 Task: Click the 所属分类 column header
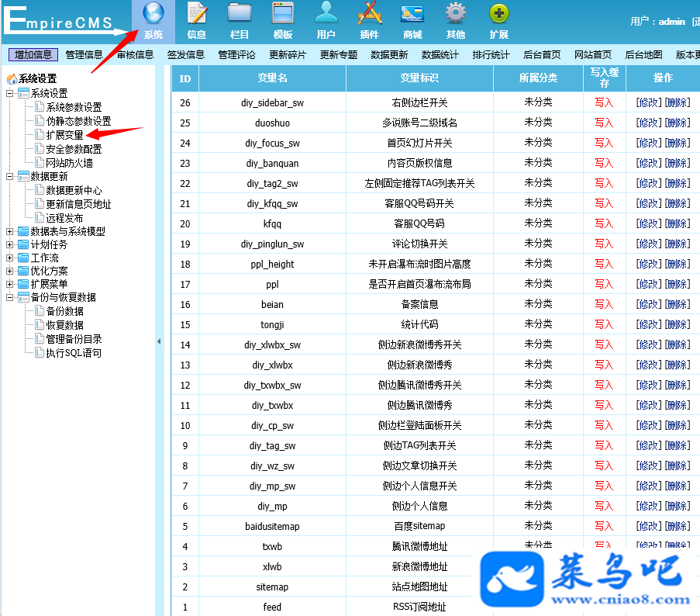pyautogui.click(x=539, y=78)
